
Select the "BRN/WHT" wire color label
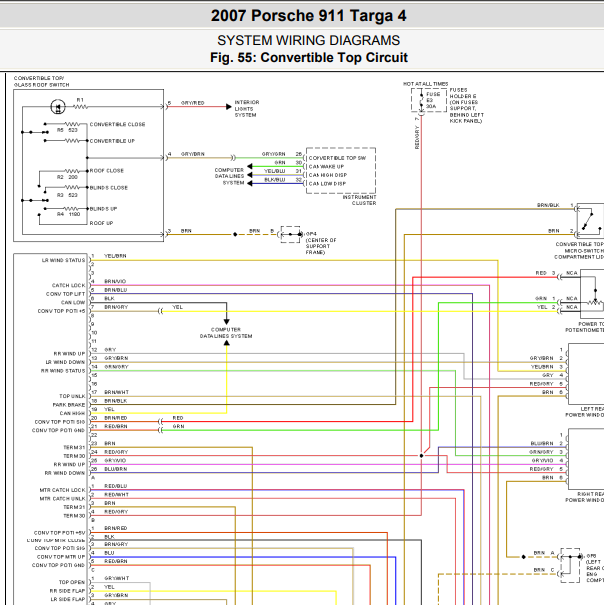tap(116, 392)
